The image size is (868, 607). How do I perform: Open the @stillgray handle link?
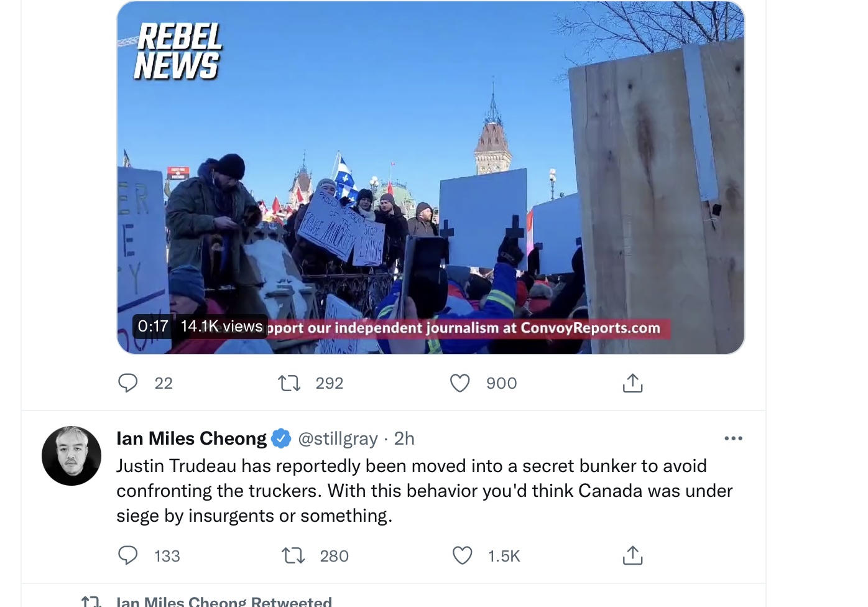coord(338,438)
